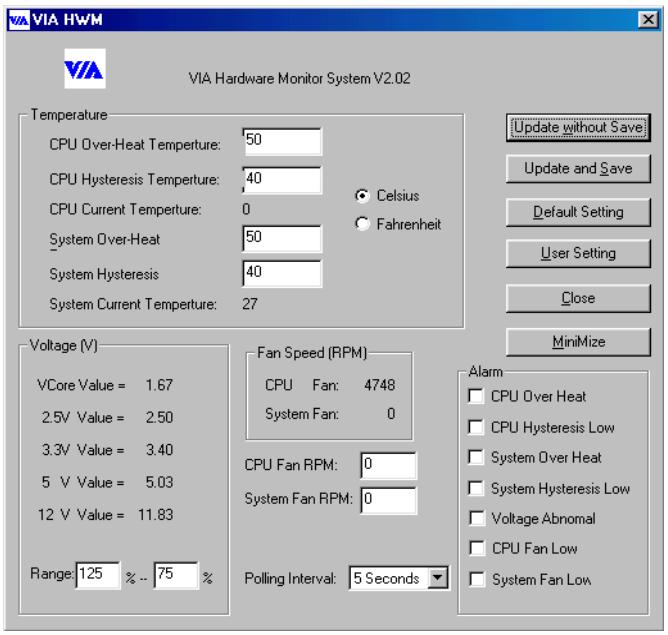Click 'VIA Hardware Monitor System V2.02' heading
668x635 pixels.
299,78
